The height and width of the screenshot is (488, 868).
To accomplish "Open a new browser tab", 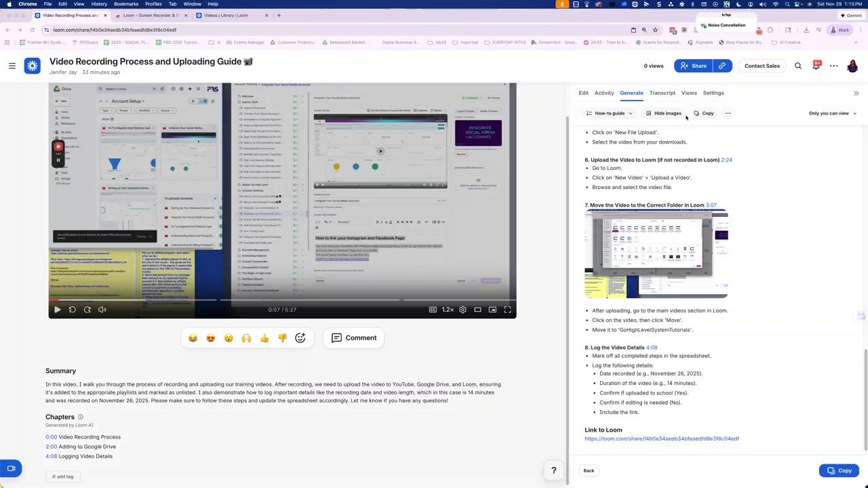I will [x=279, y=15].
